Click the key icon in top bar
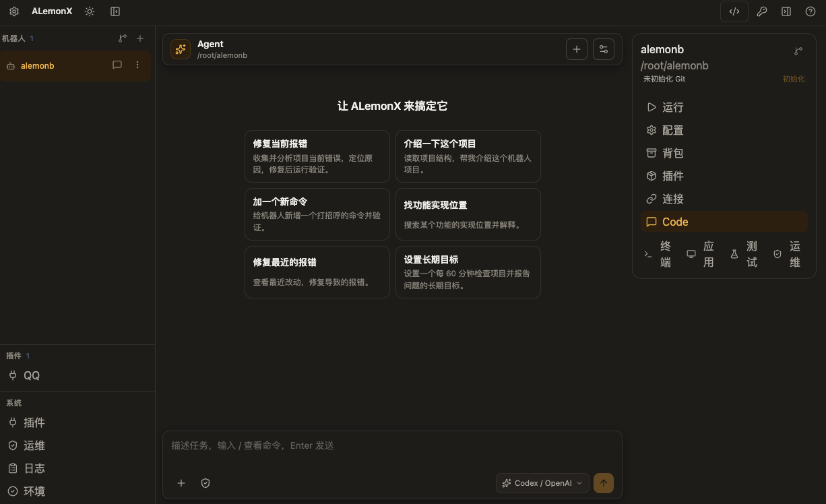 click(x=762, y=11)
